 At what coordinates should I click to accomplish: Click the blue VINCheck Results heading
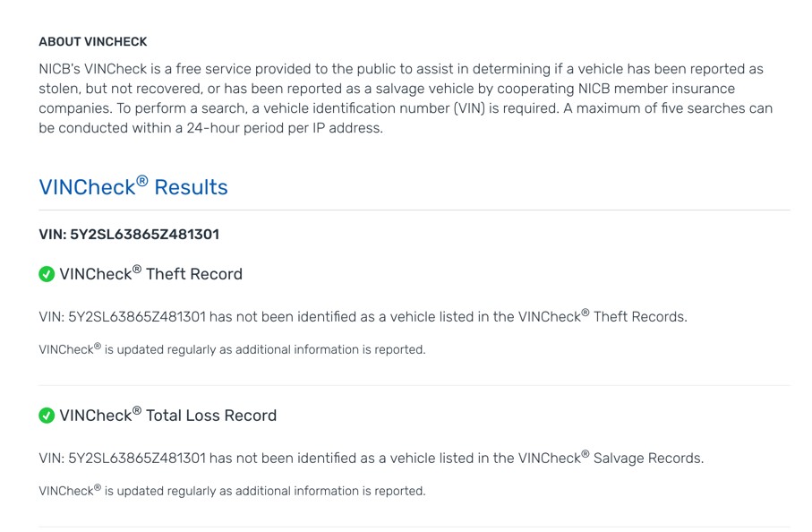(x=133, y=186)
